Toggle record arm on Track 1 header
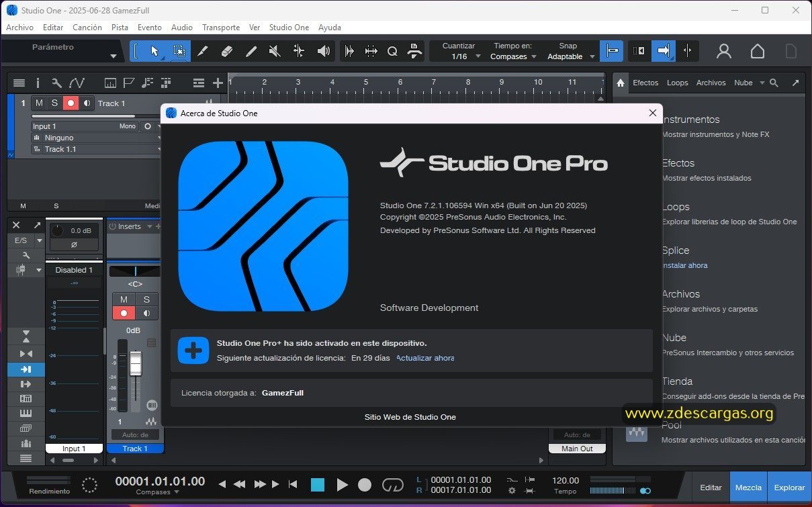This screenshot has height=507, width=812. point(71,103)
